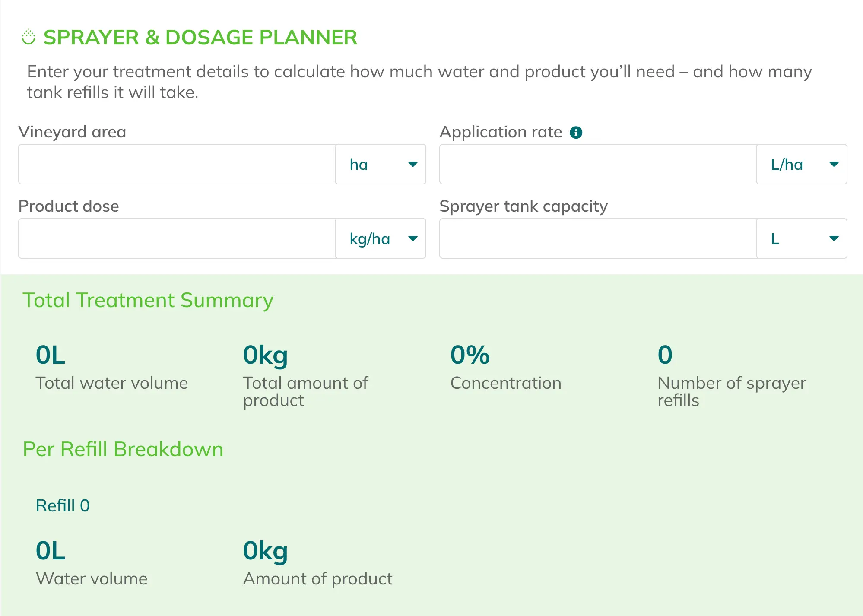Viewport: 863px width, 616px height.
Task: Click the sprayer icon beside the planner title
Action: (x=29, y=37)
